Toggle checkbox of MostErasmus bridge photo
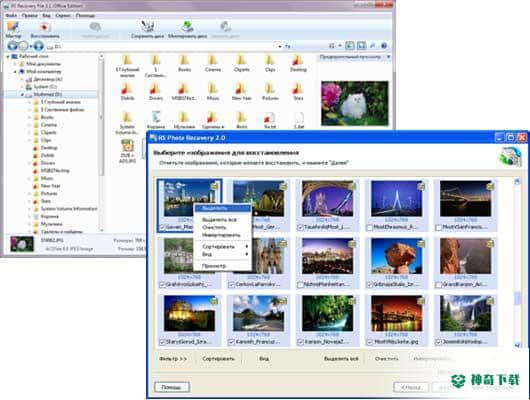Viewport: 530px width, 400px height. point(370,227)
